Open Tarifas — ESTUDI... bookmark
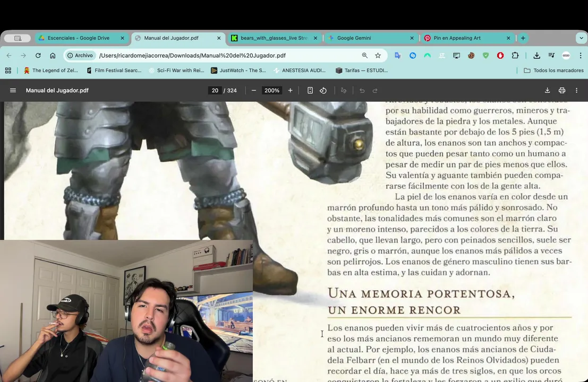Screen dimensions: 588x382 tap(362, 71)
